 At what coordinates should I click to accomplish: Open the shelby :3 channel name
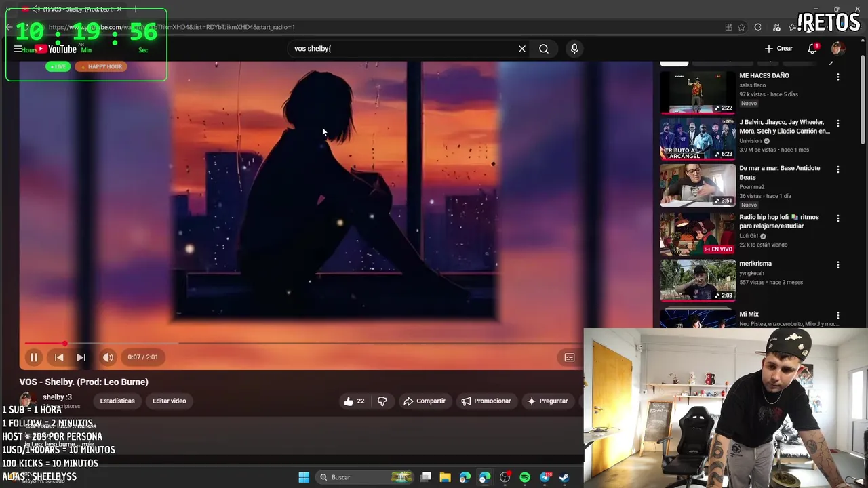57,397
